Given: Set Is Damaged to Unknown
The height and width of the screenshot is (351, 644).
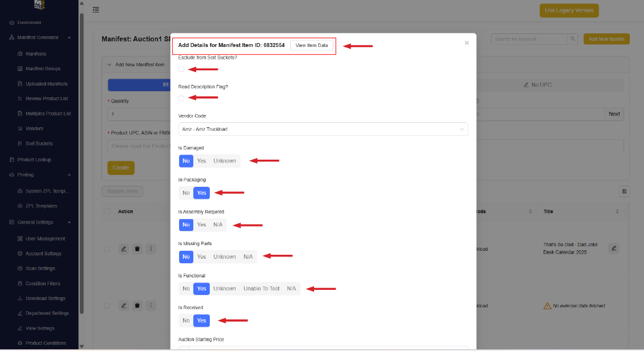Looking at the screenshot, I should [x=224, y=161].
